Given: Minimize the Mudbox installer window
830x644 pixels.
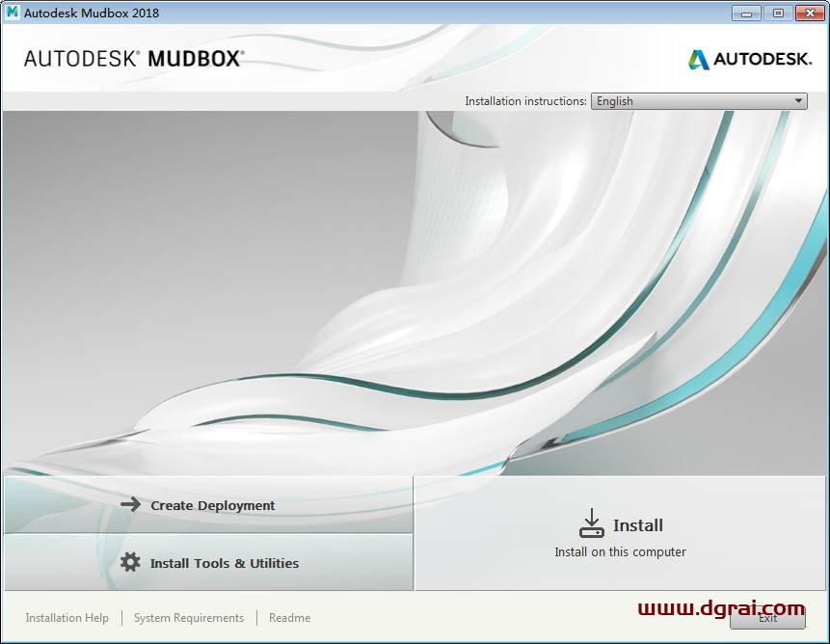Looking at the screenshot, I should click(746, 13).
